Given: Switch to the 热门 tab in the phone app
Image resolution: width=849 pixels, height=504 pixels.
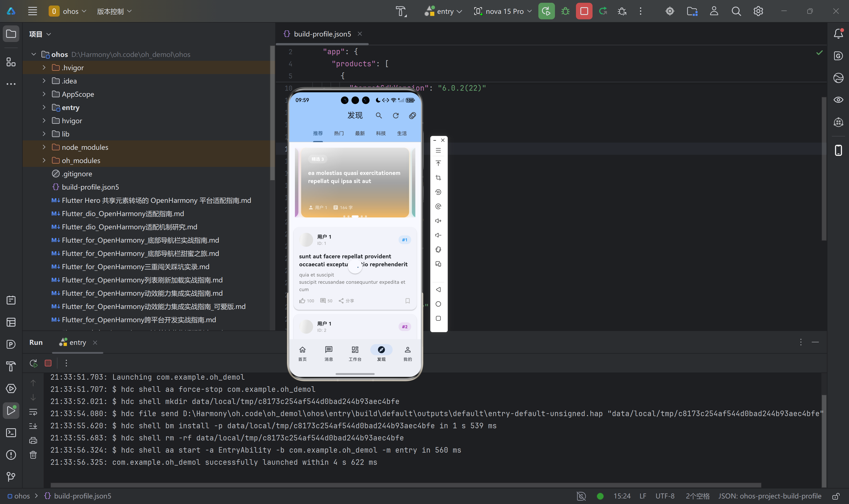Looking at the screenshot, I should tap(339, 133).
